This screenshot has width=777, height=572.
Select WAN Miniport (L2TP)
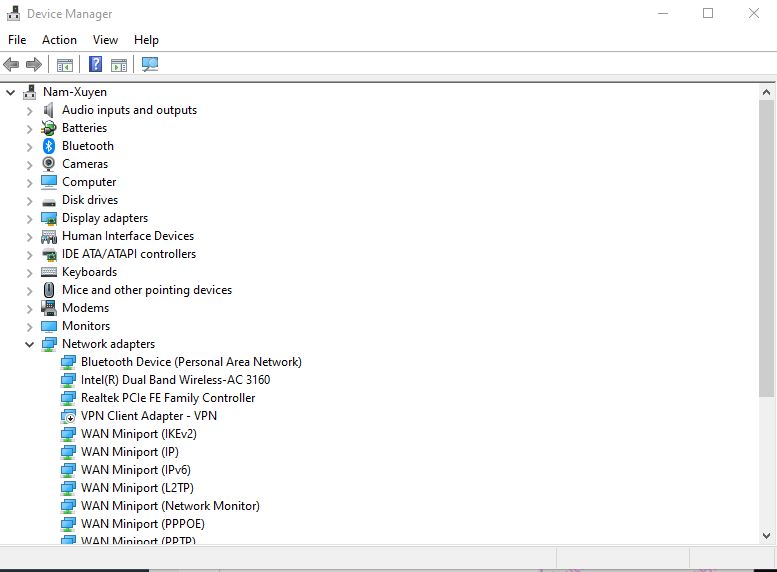(x=137, y=488)
